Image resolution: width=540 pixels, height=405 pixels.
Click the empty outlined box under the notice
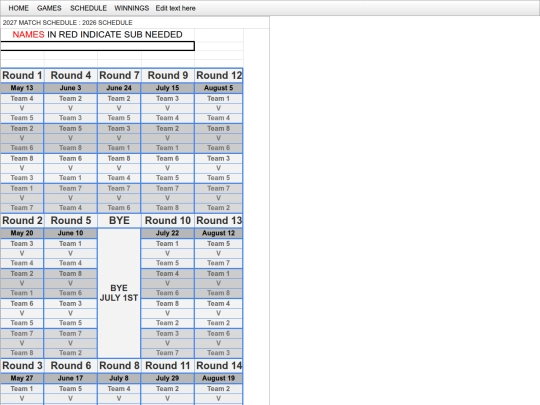97,46
